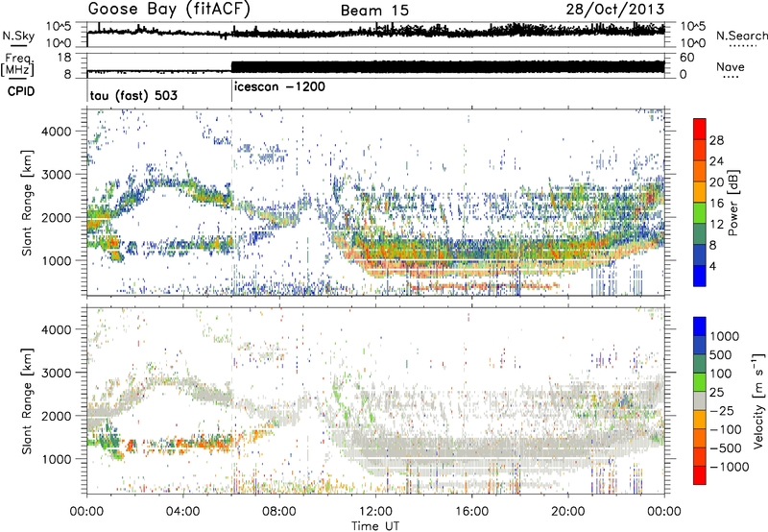Select the "icescan -1200" CPID entry

tap(279, 86)
